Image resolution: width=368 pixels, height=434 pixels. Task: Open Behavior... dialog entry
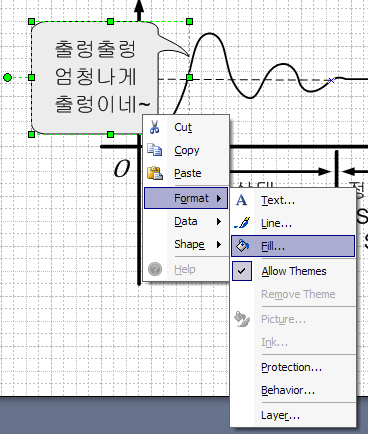293,390
